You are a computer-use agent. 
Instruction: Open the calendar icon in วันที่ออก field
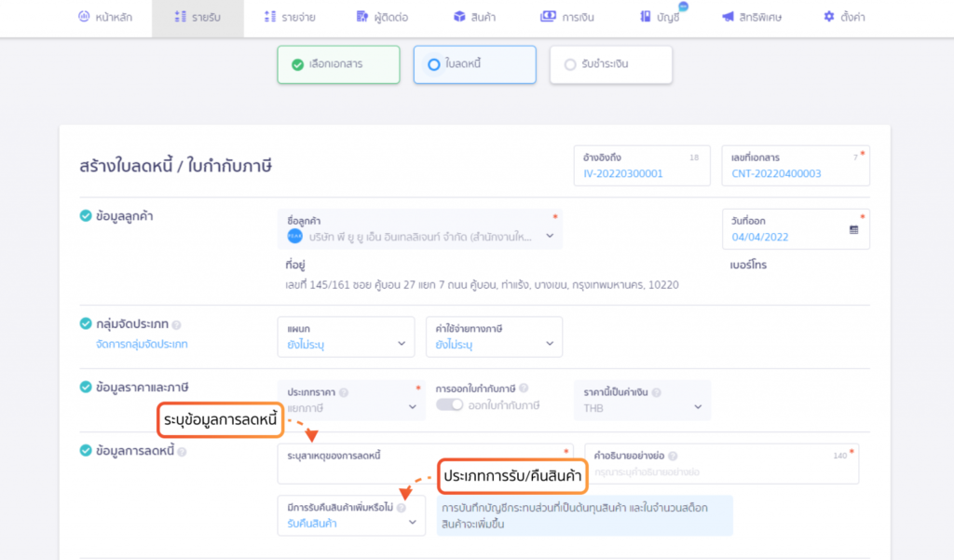pos(853,229)
